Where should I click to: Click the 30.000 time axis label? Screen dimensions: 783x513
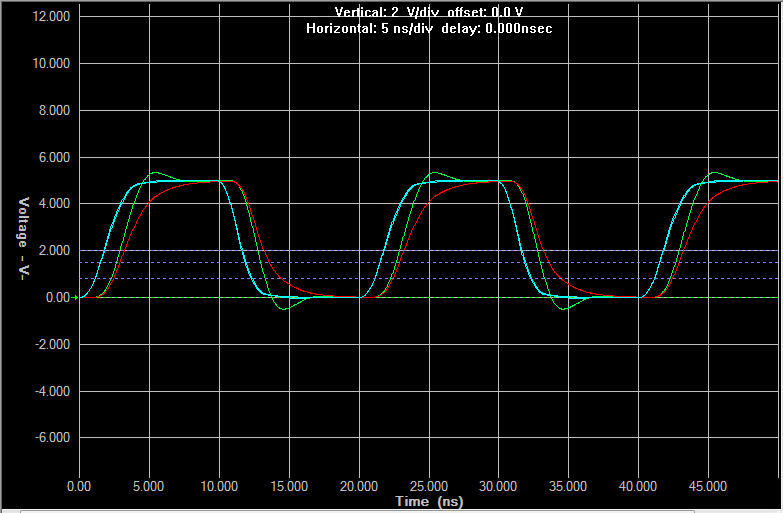498,486
